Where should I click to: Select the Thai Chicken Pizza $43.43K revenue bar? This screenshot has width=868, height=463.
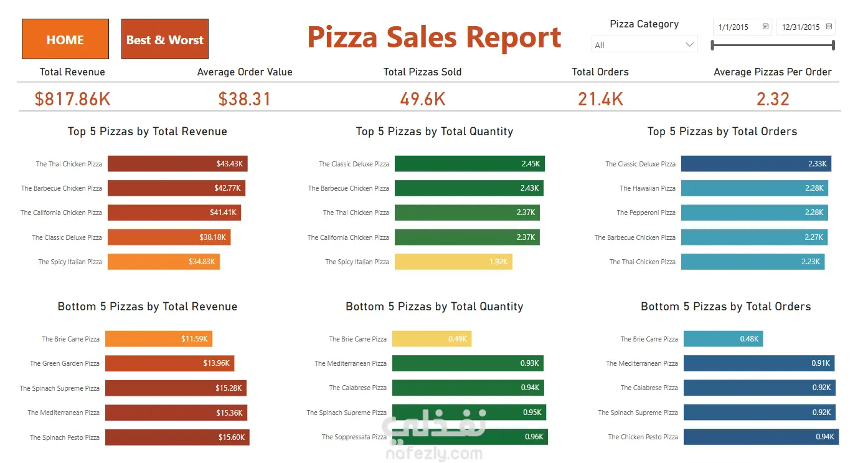tap(177, 164)
